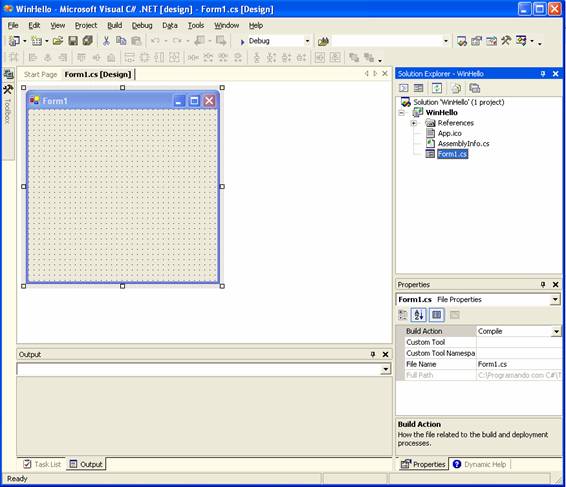Open the File menu
This screenshot has width=566, height=487.
coord(13,25)
